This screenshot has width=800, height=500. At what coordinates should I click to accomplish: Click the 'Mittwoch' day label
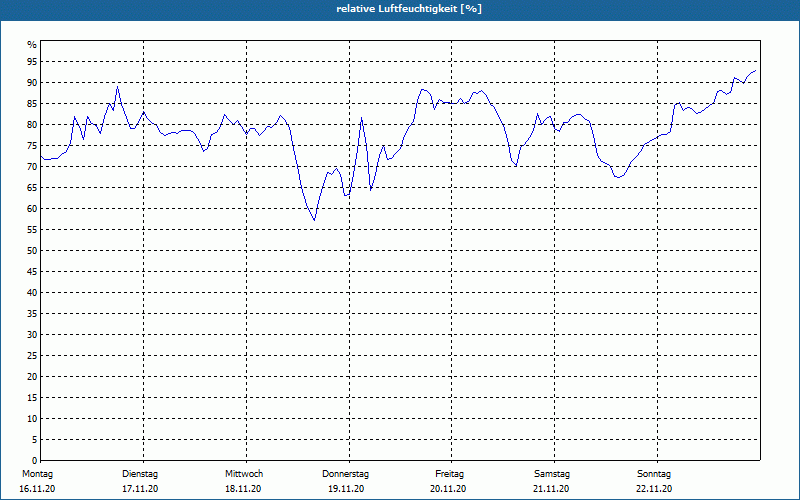pyautogui.click(x=244, y=474)
